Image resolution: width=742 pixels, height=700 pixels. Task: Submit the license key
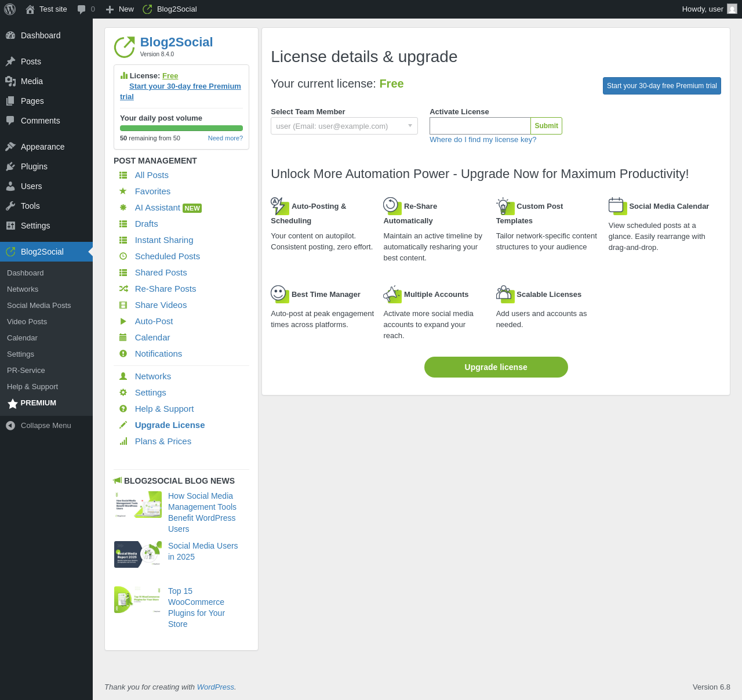546,126
